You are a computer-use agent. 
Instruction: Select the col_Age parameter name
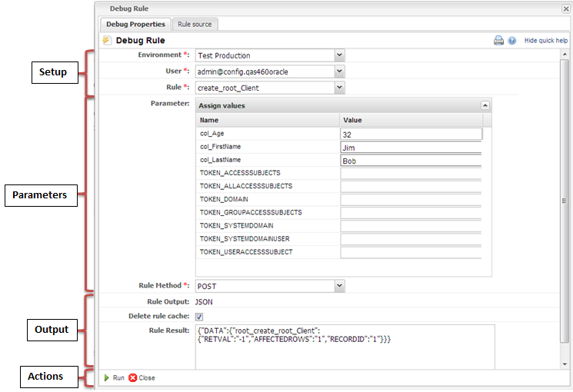(212, 134)
